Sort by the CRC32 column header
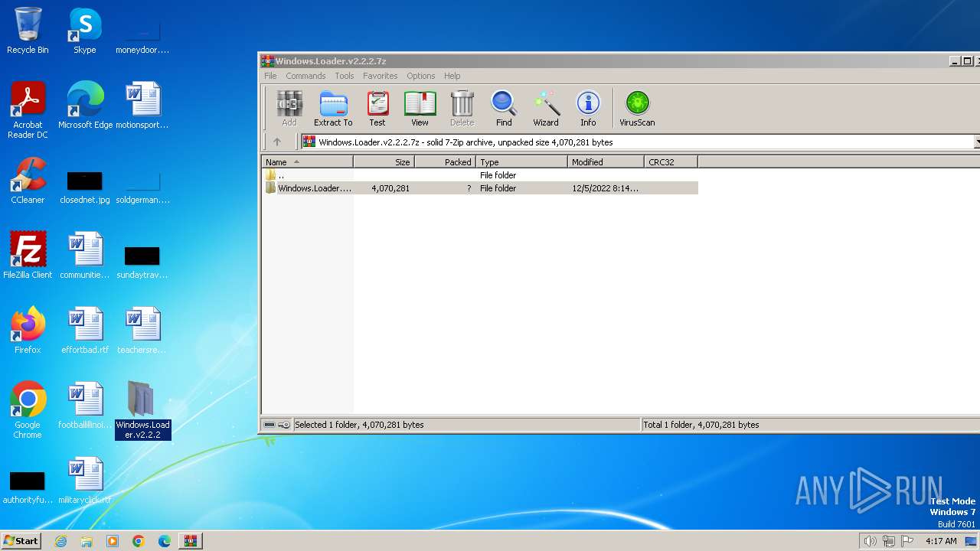 tap(671, 162)
